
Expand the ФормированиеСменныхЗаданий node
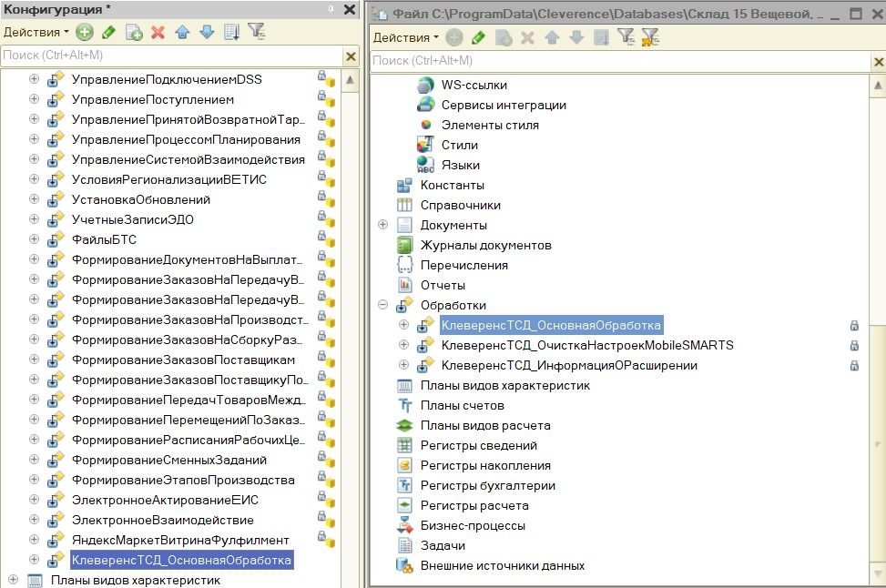click(34, 460)
